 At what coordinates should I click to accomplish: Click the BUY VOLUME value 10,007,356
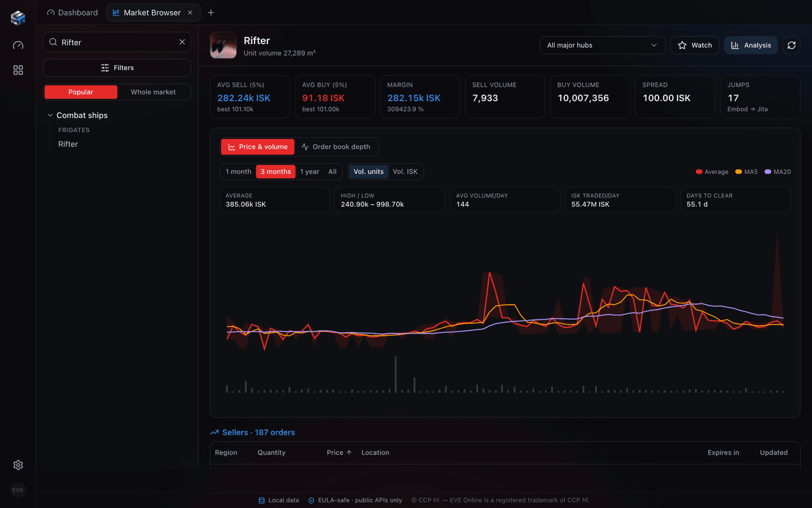point(583,98)
